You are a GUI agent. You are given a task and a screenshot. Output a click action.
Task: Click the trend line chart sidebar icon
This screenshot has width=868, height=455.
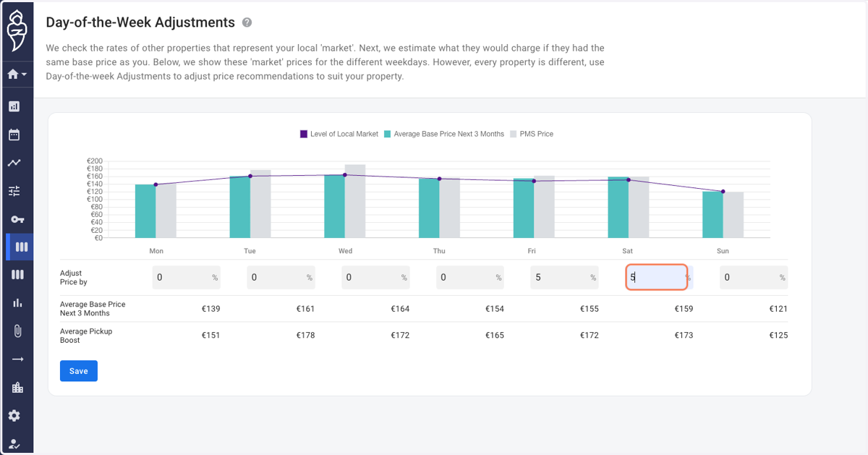[x=14, y=163]
